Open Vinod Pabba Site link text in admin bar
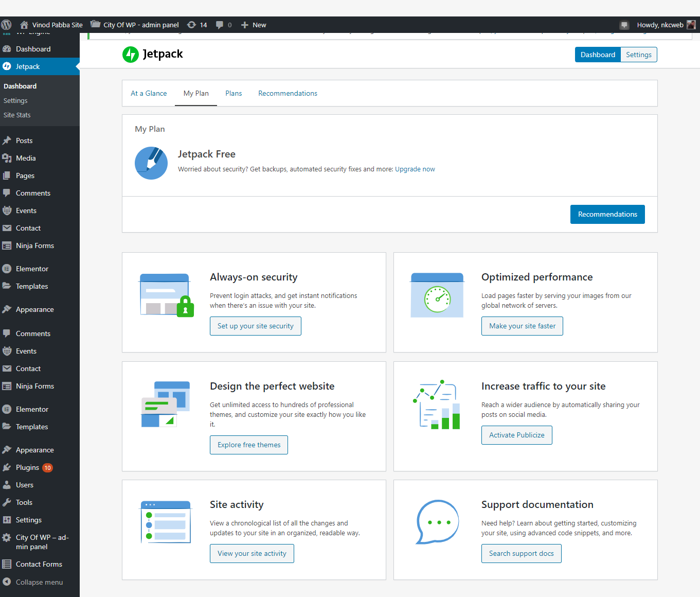700x597 pixels. [x=58, y=25]
